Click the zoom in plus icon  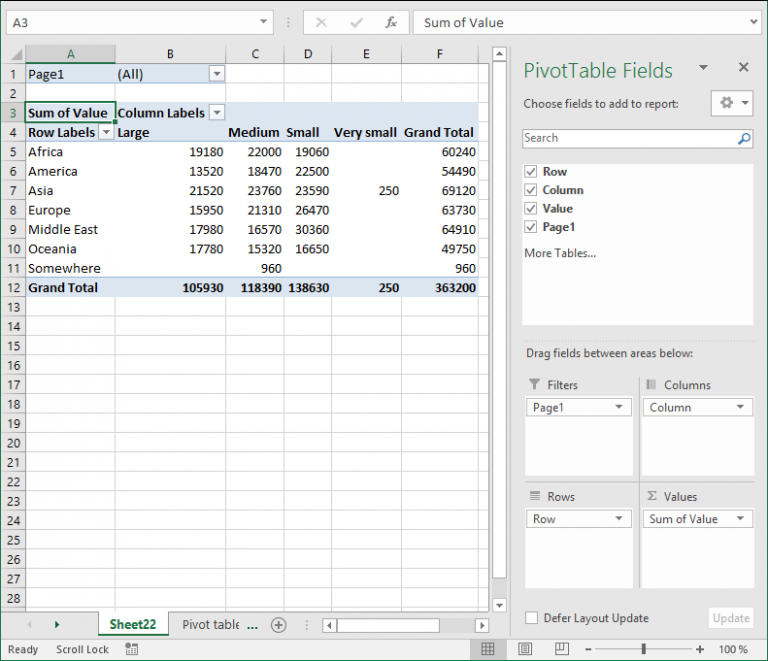point(700,650)
